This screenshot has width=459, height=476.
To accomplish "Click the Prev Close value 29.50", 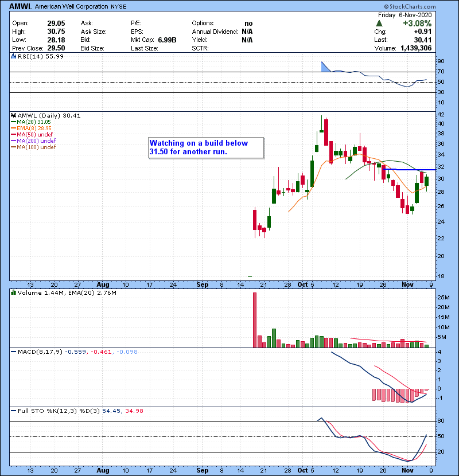I will point(56,48).
